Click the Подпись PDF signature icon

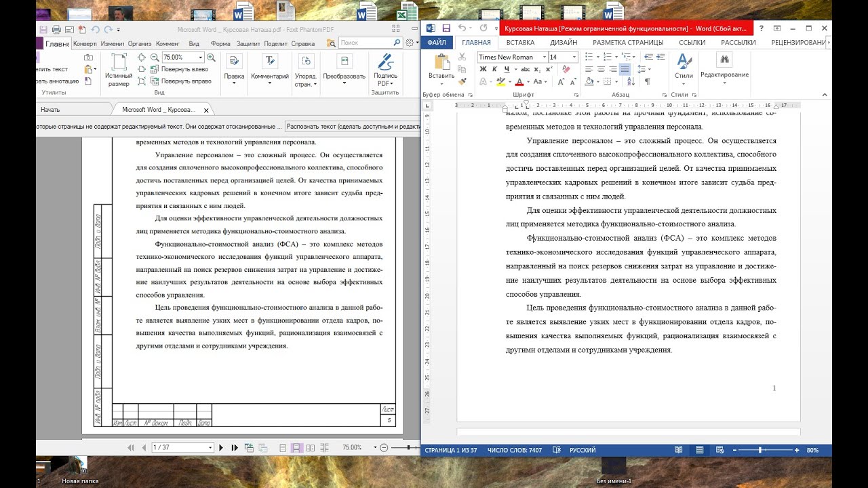point(385,62)
